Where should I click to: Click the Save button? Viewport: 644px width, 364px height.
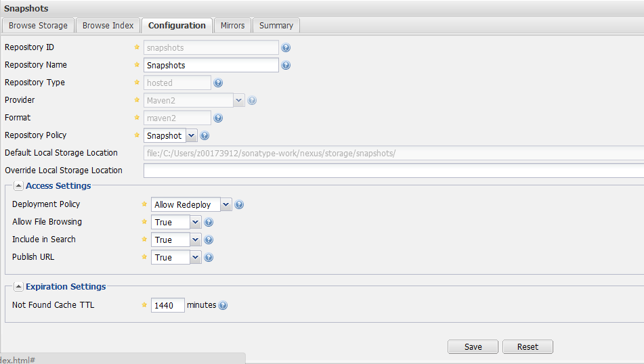point(473,347)
